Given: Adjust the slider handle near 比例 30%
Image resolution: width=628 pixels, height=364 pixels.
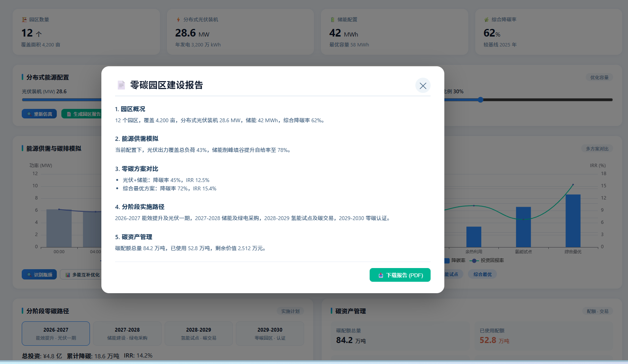Looking at the screenshot, I should 481,100.
